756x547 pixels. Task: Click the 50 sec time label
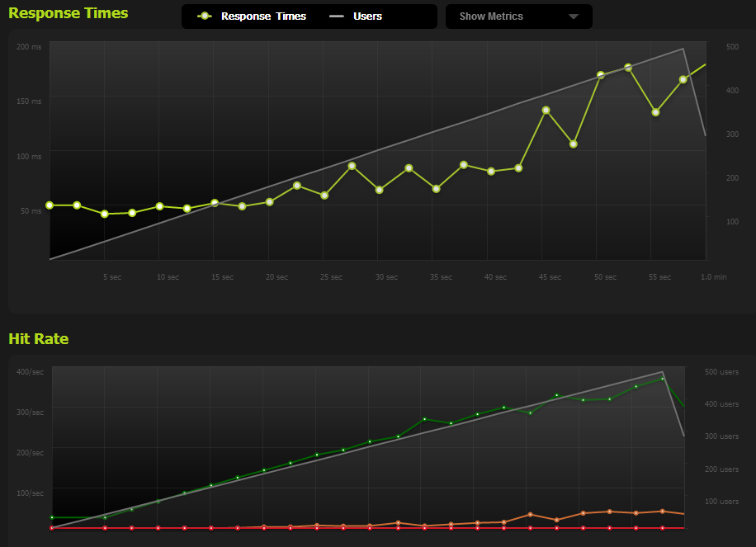605,277
